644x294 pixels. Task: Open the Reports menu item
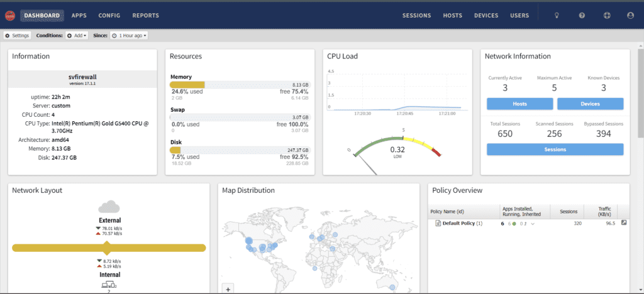point(146,16)
